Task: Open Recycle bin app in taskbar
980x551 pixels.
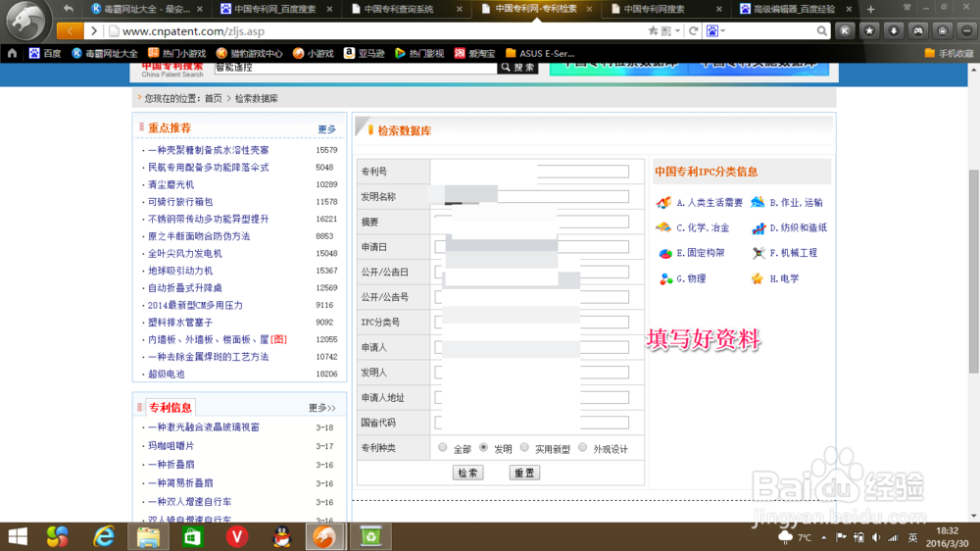Action: coord(370,536)
